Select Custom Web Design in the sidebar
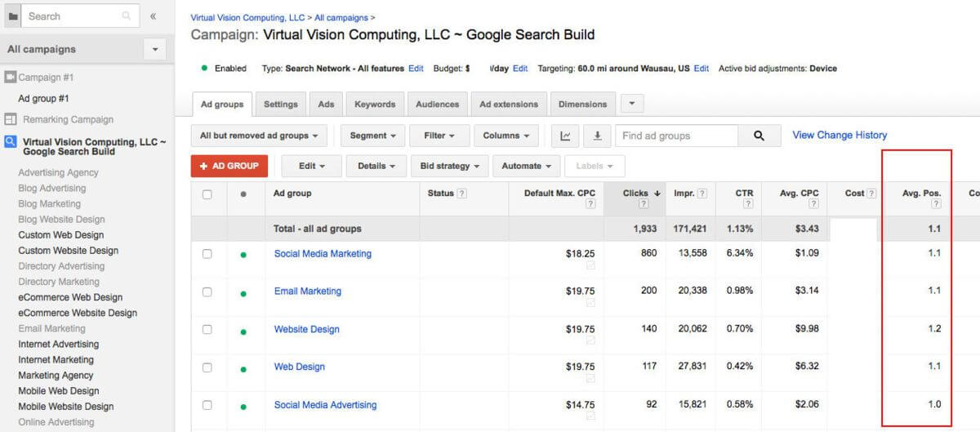The width and height of the screenshot is (980, 432). click(x=61, y=235)
